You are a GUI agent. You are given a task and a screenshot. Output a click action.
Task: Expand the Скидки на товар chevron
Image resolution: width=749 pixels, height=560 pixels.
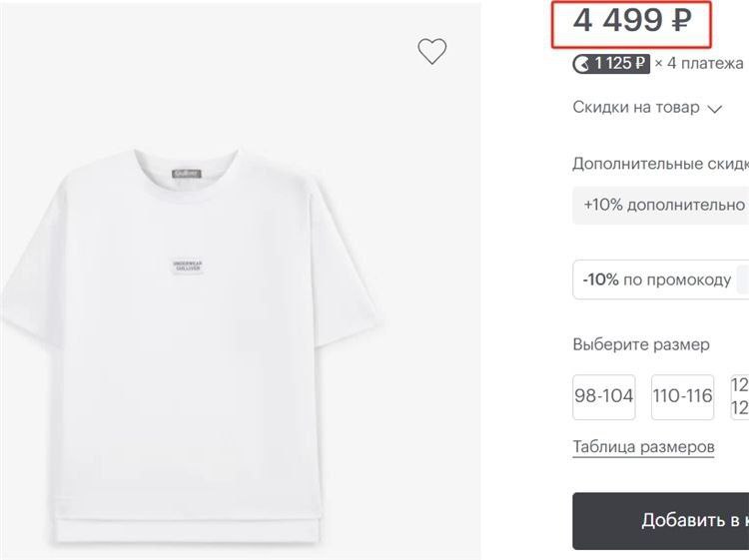[715, 109]
